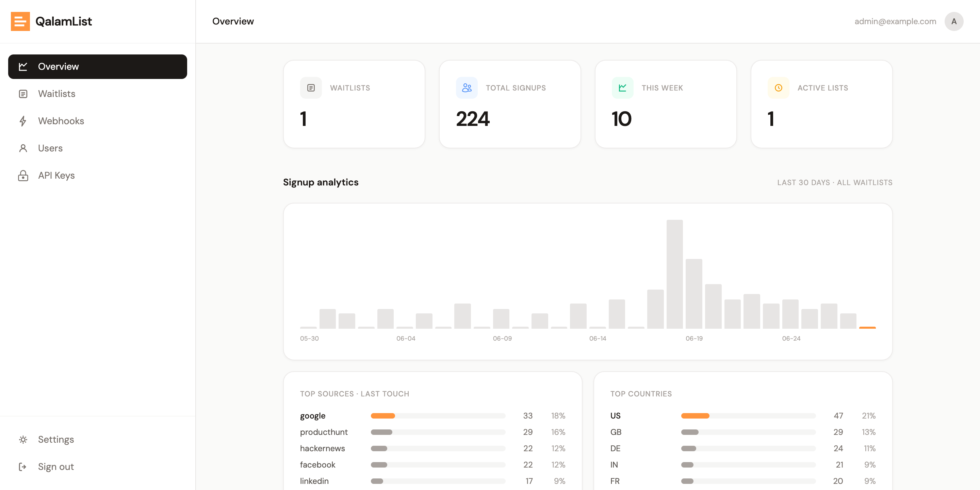980x490 pixels.
Task: Click the Top Countries heading
Action: click(x=641, y=394)
